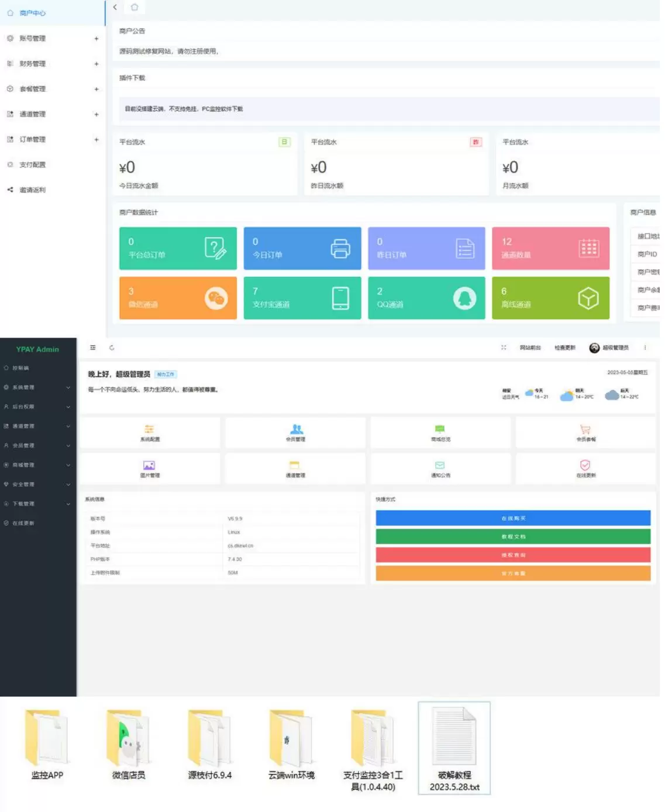Open 系统配置 shortcut card in YPAY Admin
This screenshot has width=668, height=812.
(x=150, y=433)
